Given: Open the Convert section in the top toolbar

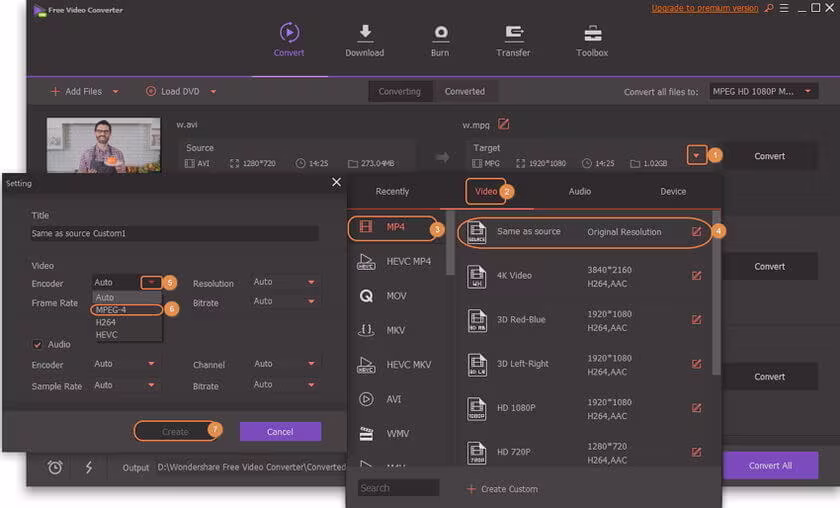Looking at the screenshot, I should point(289,40).
